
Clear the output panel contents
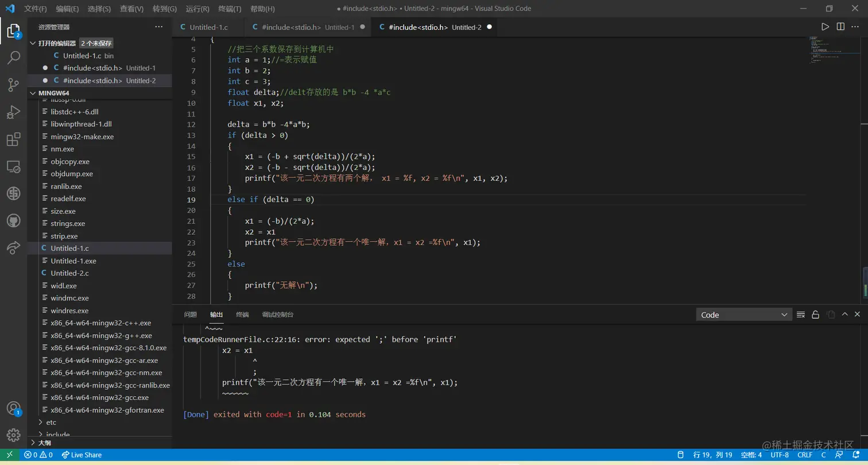click(801, 315)
